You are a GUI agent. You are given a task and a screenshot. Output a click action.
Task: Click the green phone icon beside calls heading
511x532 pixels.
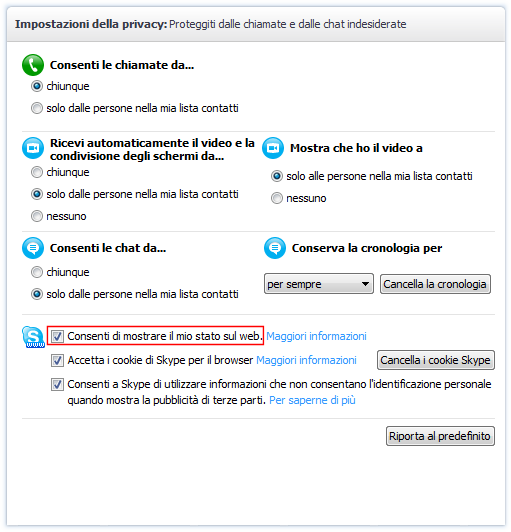pos(33,65)
